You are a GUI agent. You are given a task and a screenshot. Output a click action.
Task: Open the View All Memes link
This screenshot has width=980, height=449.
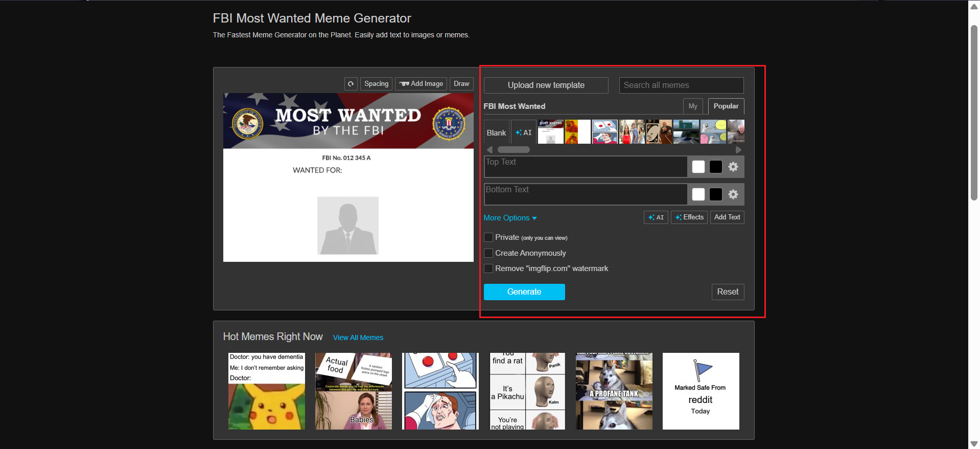coord(358,338)
